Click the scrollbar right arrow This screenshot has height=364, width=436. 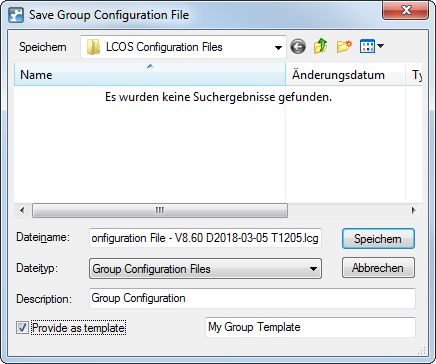(413, 210)
